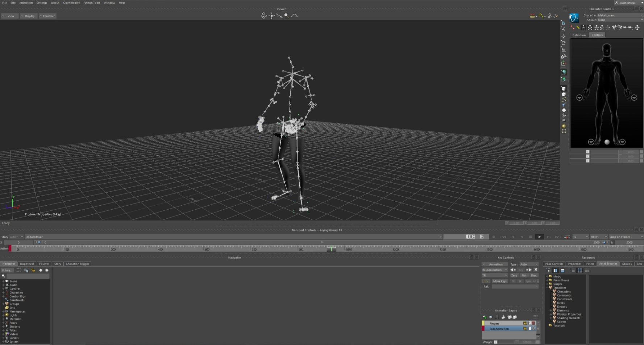Activate the Scale tool in viewer toolbar
644x345 pixels.
pyautogui.click(x=564, y=49)
